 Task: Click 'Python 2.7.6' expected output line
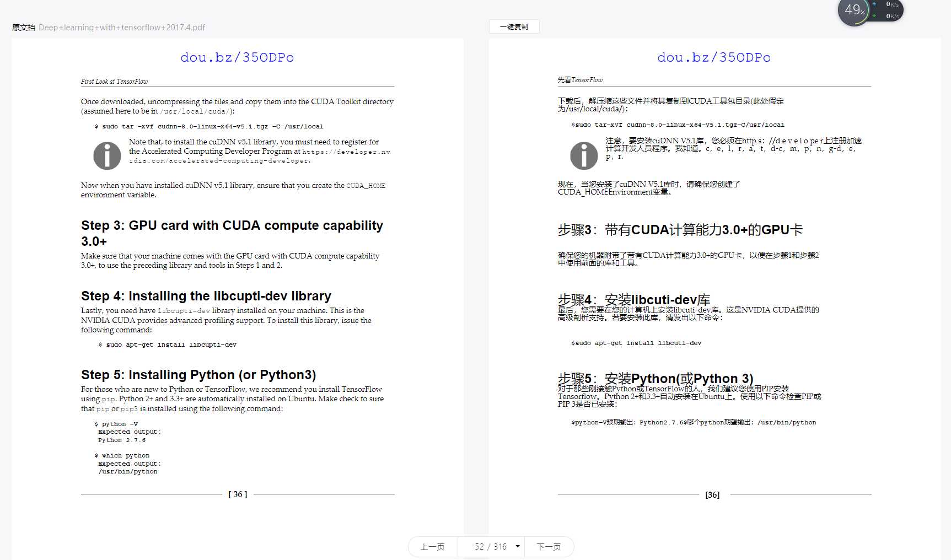pyautogui.click(x=122, y=440)
